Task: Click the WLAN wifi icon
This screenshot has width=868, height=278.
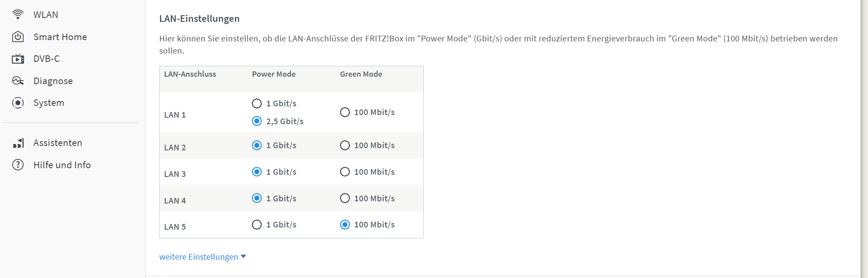Action: [x=18, y=14]
